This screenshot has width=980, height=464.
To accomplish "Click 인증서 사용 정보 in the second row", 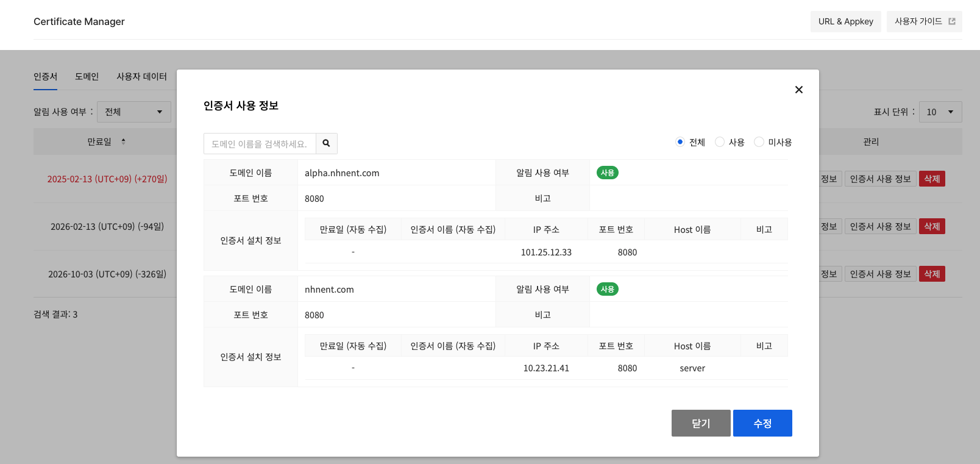I will pyautogui.click(x=879, y=226).
